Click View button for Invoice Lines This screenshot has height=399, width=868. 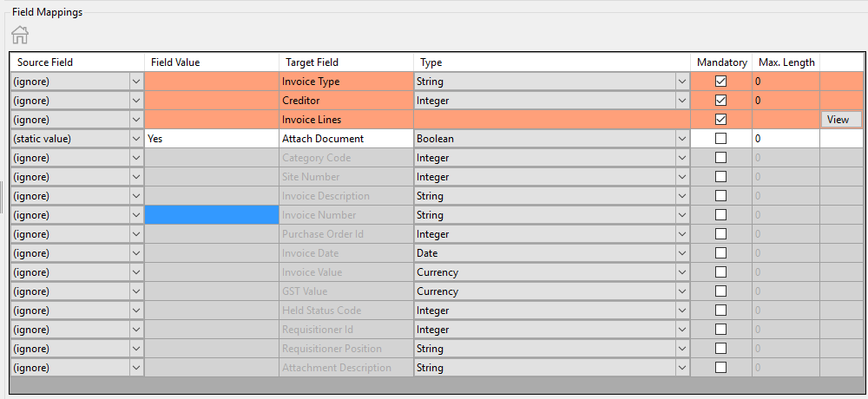[x=840, y=120]
